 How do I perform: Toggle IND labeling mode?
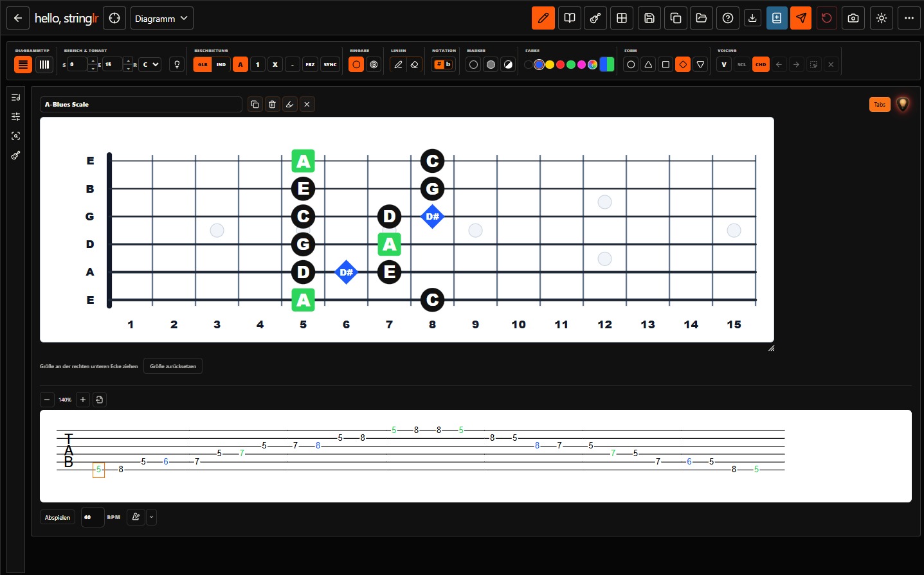pos(221,64)
